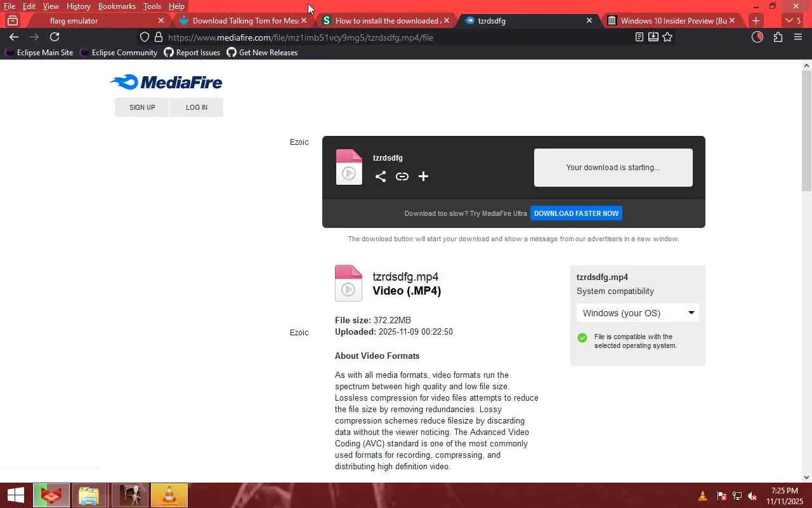Viewport: 812px width, 508px height.
Task: Click the VLC cone in system tray
Action: coord(702,496)
